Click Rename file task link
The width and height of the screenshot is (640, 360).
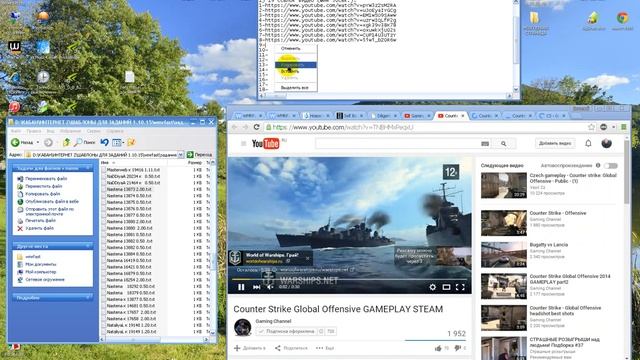pyautogui.click(x=46, y=179)
